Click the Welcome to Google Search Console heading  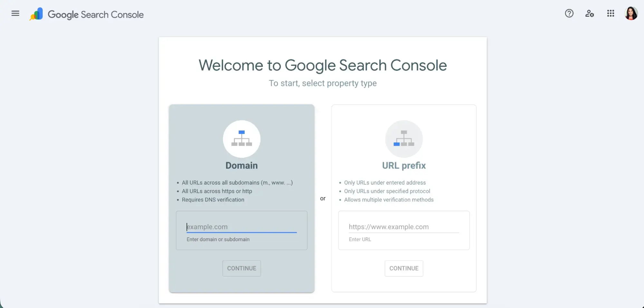(322, 65)
